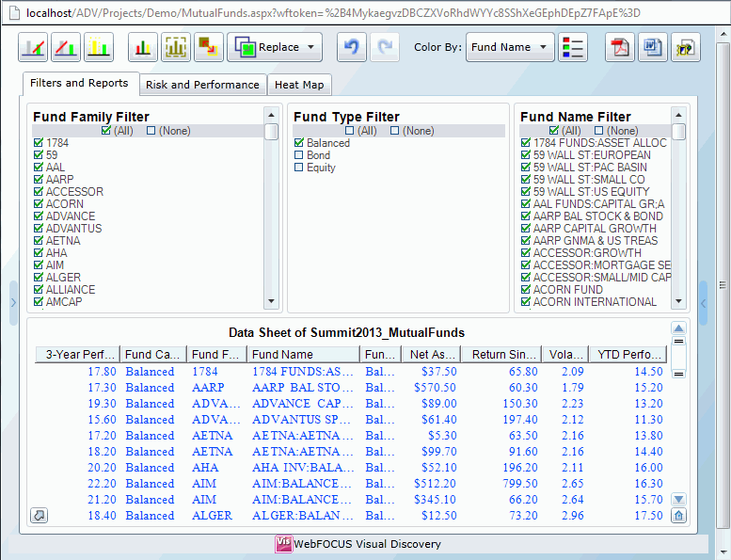Select the AHA INV:BALA... fund name cell
Screen dimensions: 731x560
[x=303, y=467]
